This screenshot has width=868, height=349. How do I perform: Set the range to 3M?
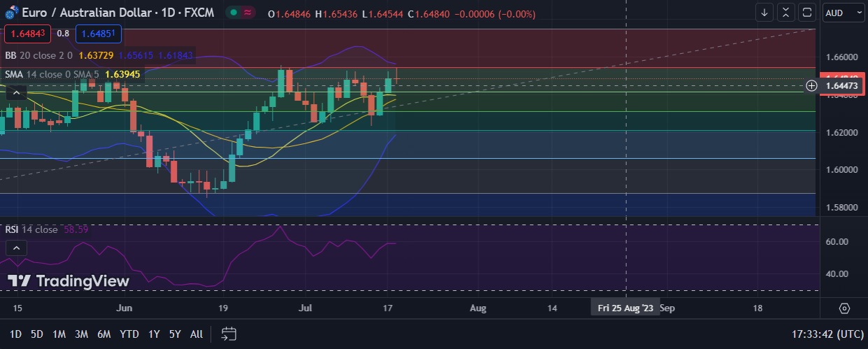click(81, 334)
